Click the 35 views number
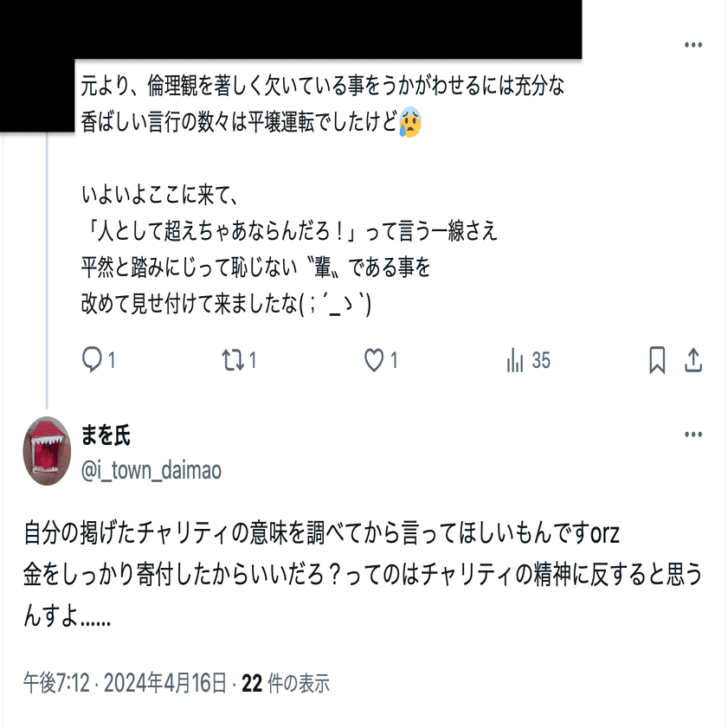The image size is (728, 728). (541, 361)
